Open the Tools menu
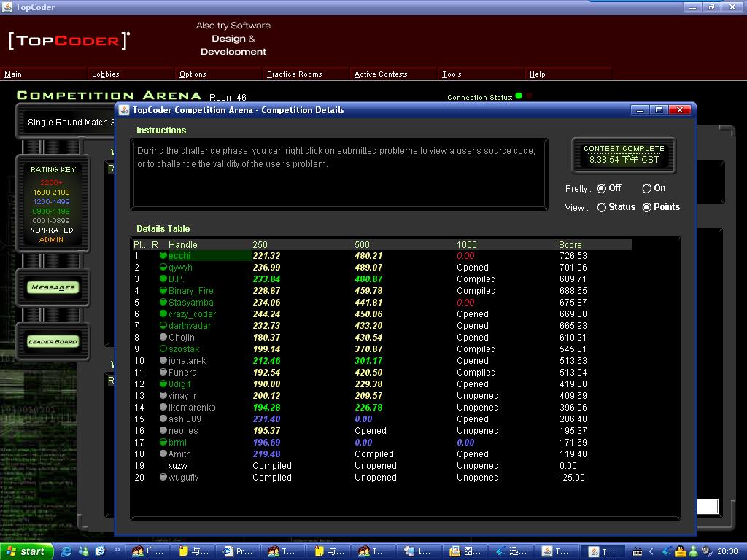Viewport: 747px width, 560px height. click(x=452, y=74)
